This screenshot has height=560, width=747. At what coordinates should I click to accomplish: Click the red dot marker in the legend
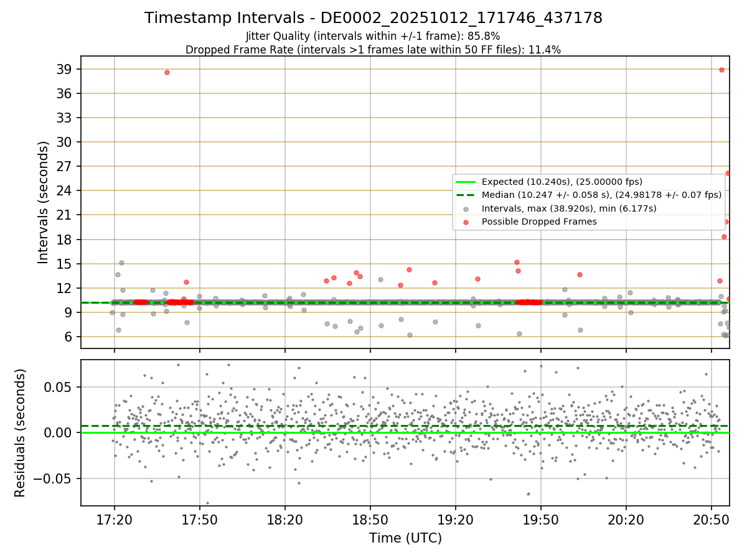click(466, 222)
